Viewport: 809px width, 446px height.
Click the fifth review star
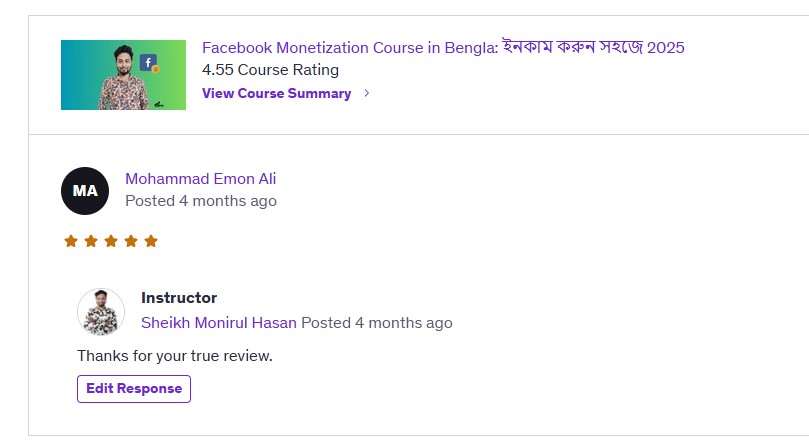point(151,241)
